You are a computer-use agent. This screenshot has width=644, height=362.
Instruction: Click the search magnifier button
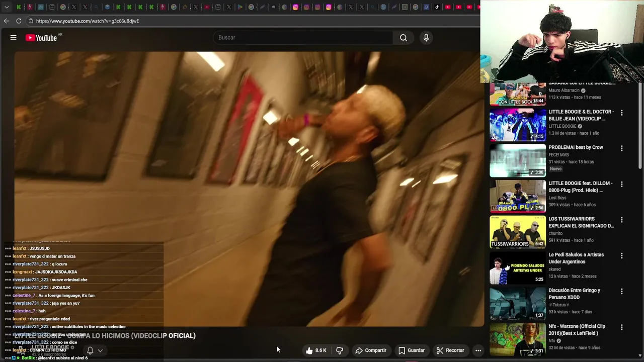coord(404,38)
